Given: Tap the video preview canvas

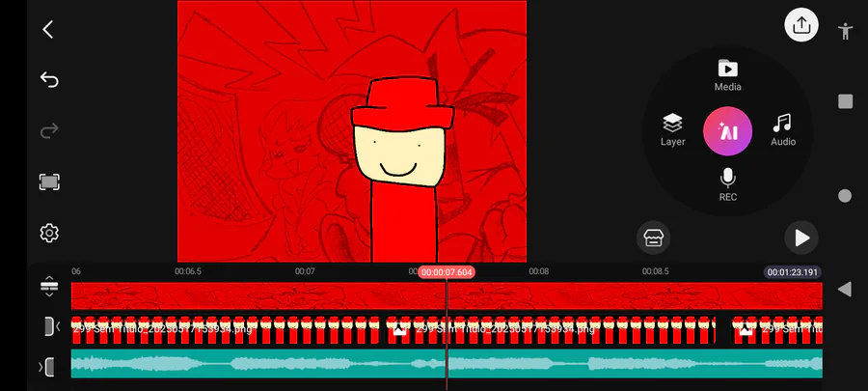Looking at the screenshot, I should pyautogui.click(x=351, y=131).
